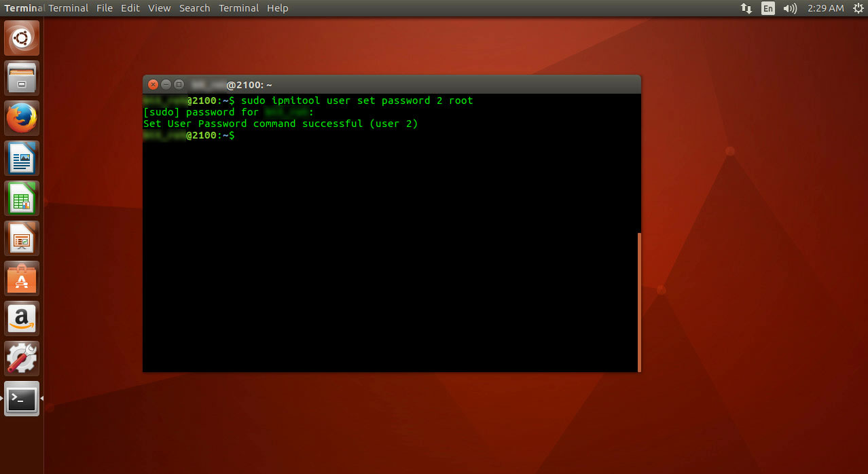This screenshot has width=868, height=474.
Task: Click the orange terminal scrollbar
Action: [x=639, y=302]
